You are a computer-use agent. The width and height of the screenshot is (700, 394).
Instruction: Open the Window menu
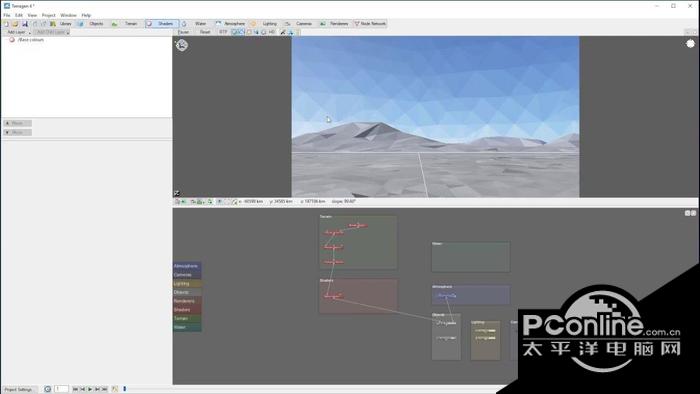click(68, 15)
